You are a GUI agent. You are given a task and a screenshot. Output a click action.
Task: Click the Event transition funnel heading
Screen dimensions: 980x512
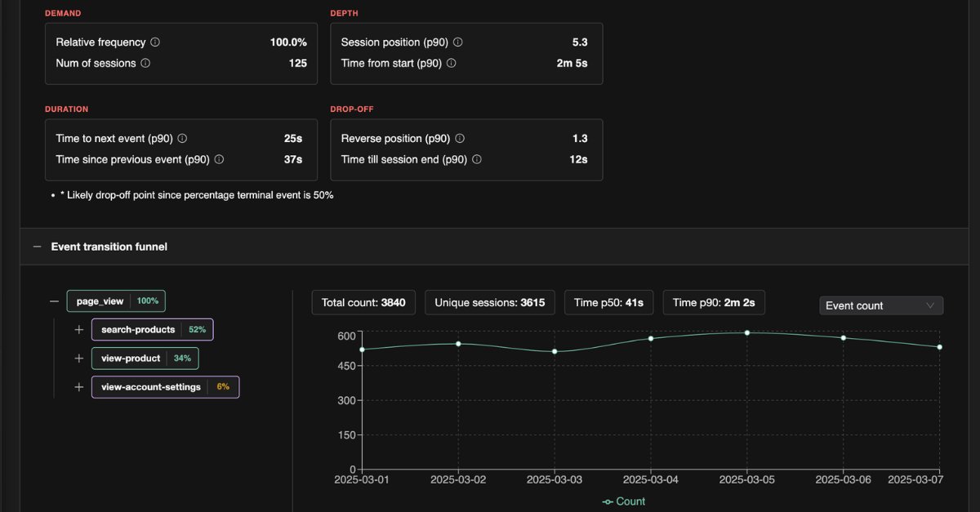[109, 247]
